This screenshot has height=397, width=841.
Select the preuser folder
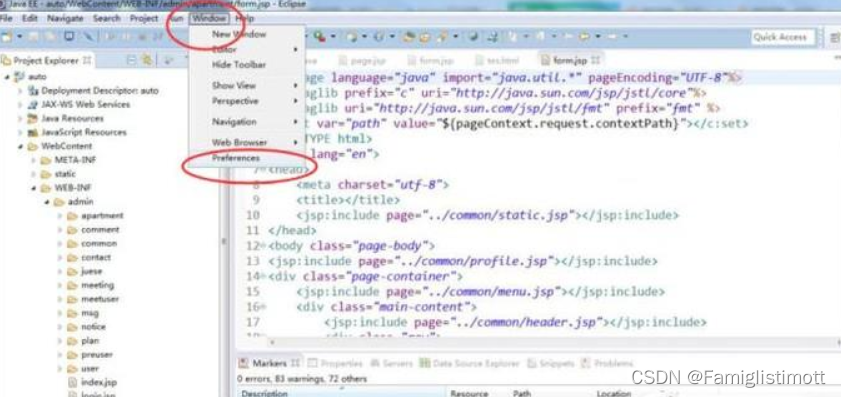coord(97,355)
